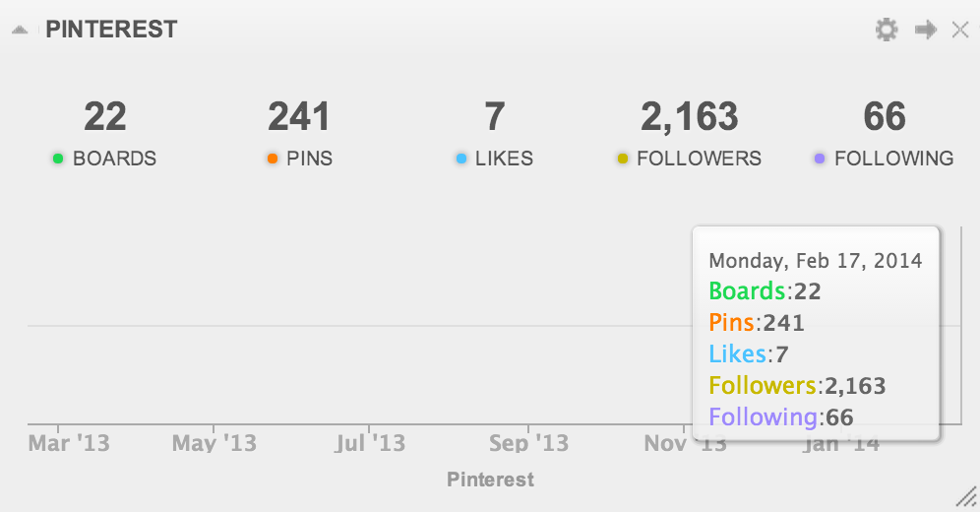Click the yellow Followers legend dot
The height and width of the screenshot is (512, 980).
pyautogui.click(x=623, y=159)
